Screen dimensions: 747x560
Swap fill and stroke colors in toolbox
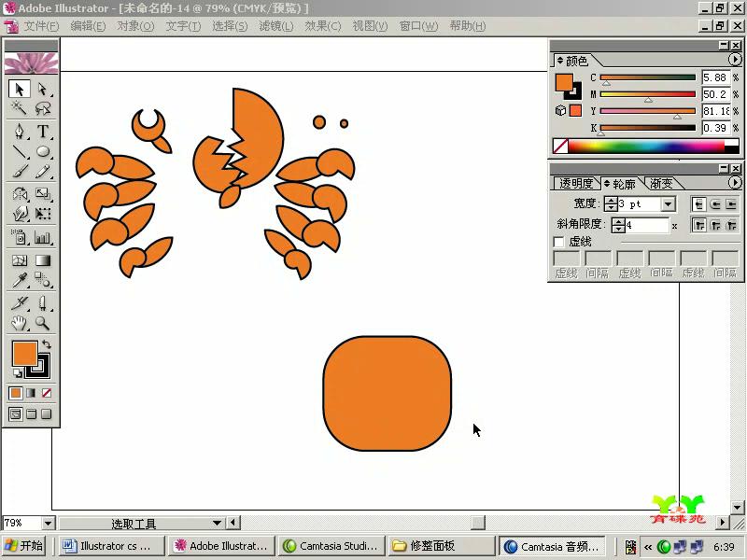pos(46,343)
